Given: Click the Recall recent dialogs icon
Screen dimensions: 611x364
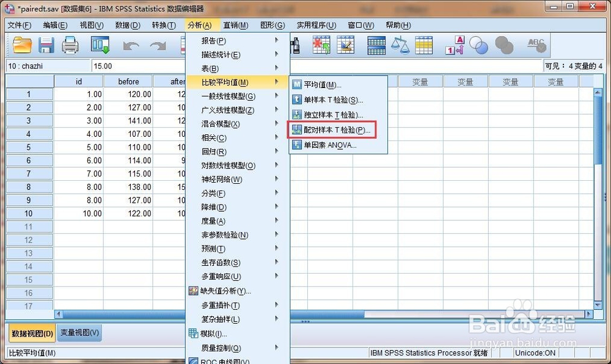Looking at the screenshot, I should pyautogui.click(x=100, y=45).
